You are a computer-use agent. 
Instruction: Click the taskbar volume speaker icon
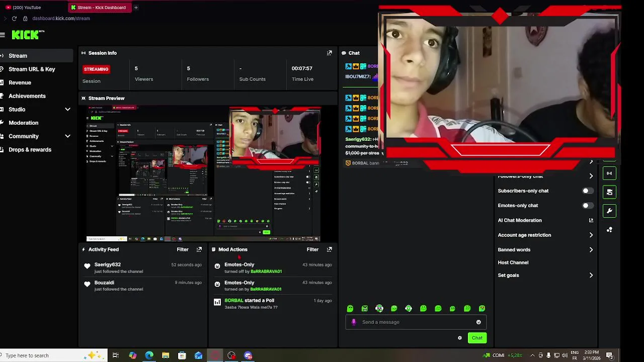(565, 355)
